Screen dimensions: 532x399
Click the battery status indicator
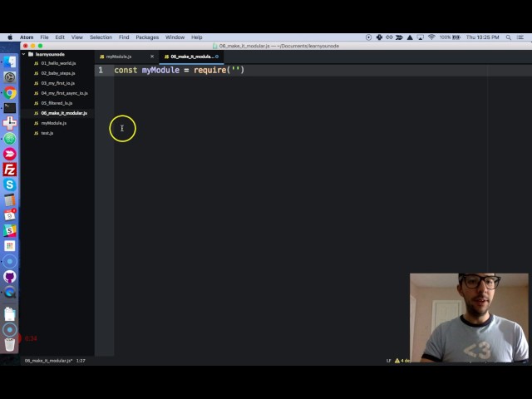450,37
